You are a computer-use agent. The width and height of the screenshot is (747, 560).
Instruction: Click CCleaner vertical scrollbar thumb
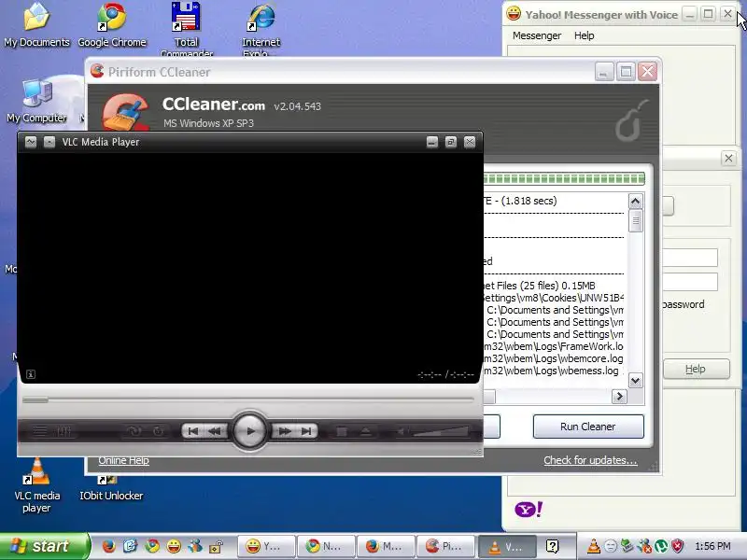(x=635, y=221)
